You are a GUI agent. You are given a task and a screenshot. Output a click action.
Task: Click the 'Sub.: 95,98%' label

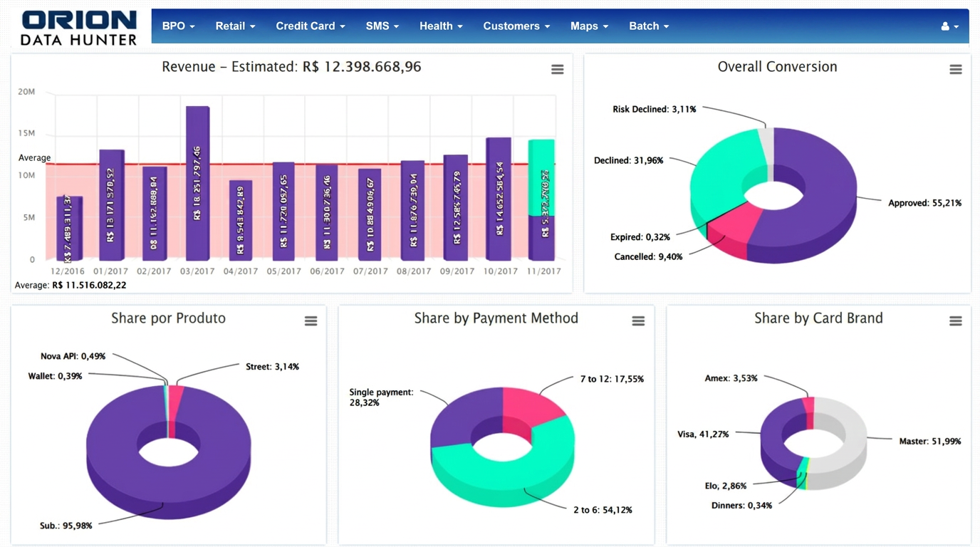tap(66, 526)
